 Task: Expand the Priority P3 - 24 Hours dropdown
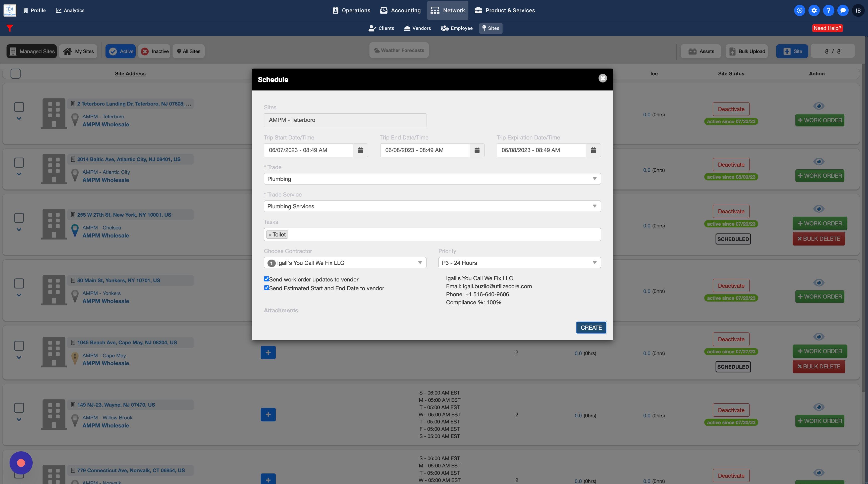(519, 263)
